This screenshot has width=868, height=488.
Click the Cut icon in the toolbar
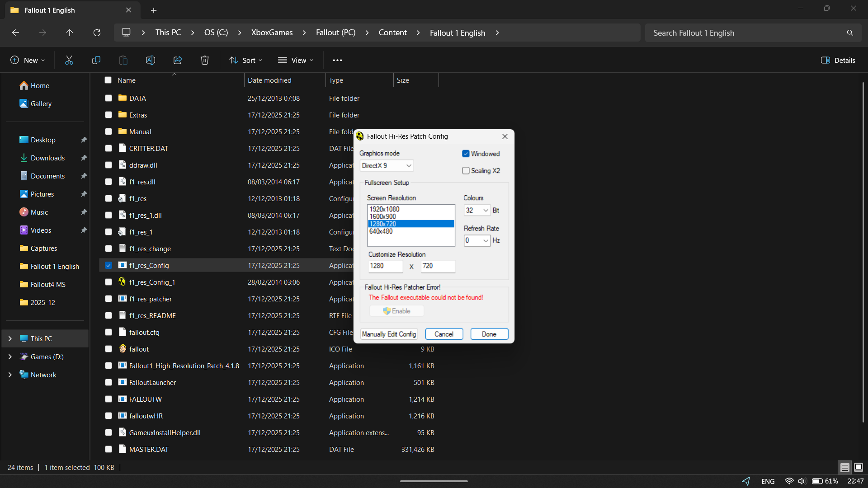tap(69, 60)
